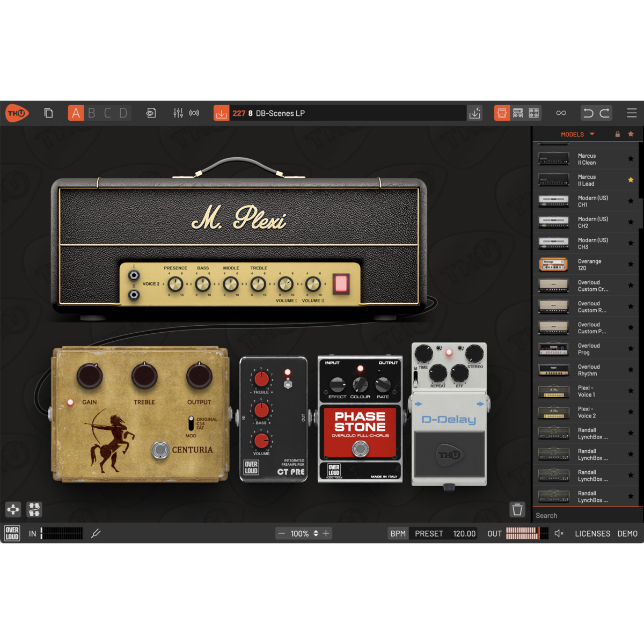The image size is (644, 644).
Task: Click the trash delete icon
Action: [x=517, y=509]
